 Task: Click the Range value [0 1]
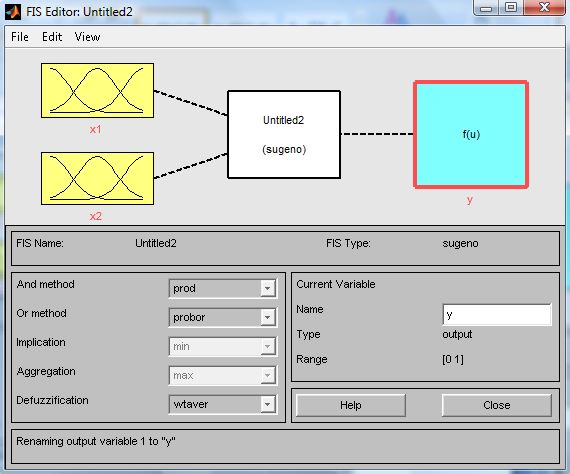(x=453, y=359)
